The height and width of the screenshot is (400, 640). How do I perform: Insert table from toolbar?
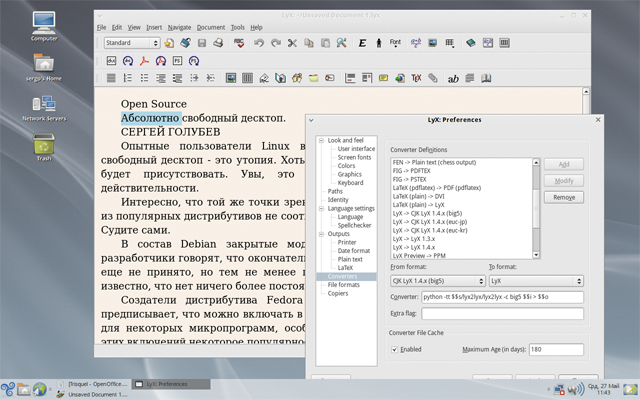(x=450, y=43)
